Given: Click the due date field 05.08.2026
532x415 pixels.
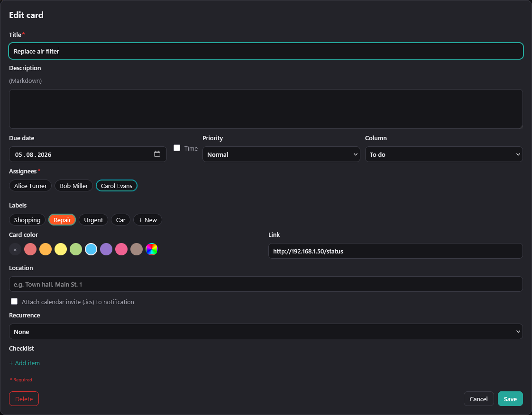Looking at the screenshot, I should click(88, 154).
